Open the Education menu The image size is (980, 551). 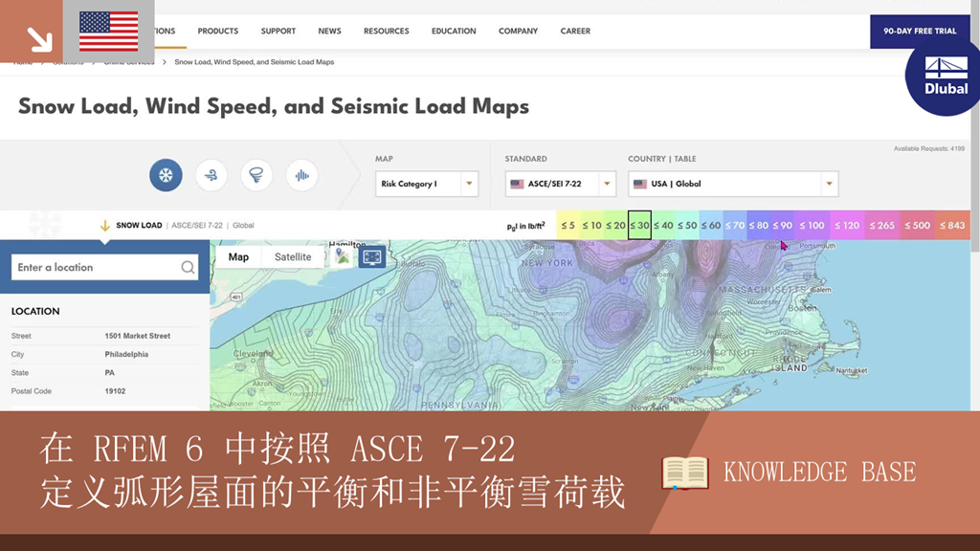[454, 31]
